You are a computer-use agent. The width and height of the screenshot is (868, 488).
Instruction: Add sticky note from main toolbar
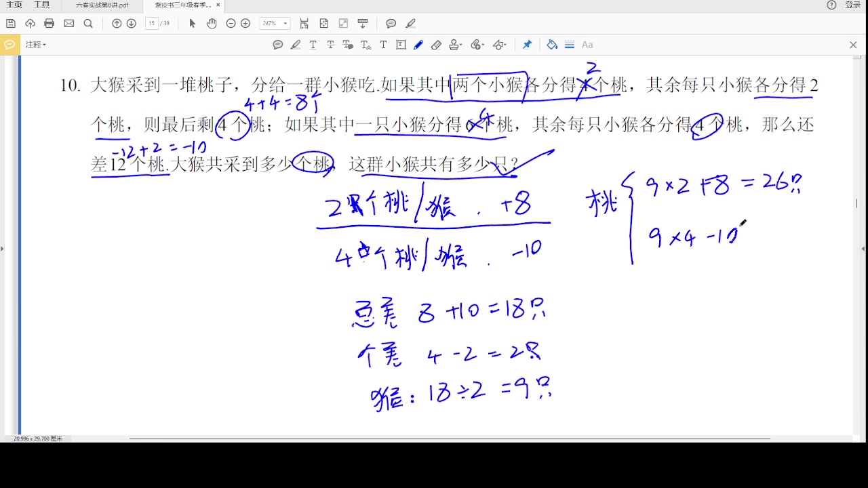tap(391, 24)
